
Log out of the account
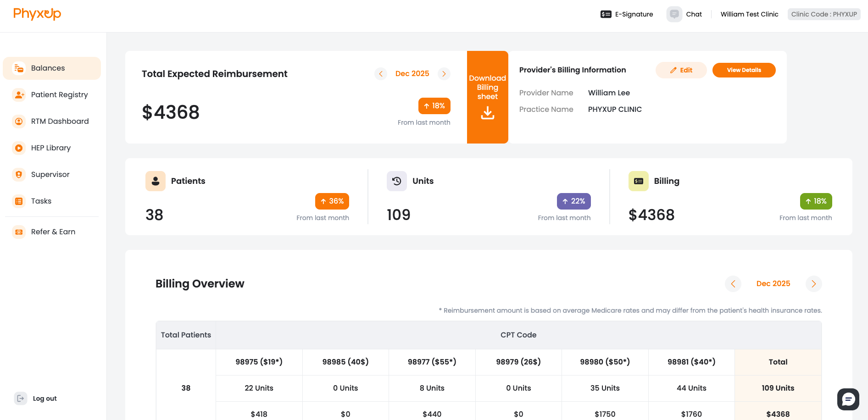45,398
